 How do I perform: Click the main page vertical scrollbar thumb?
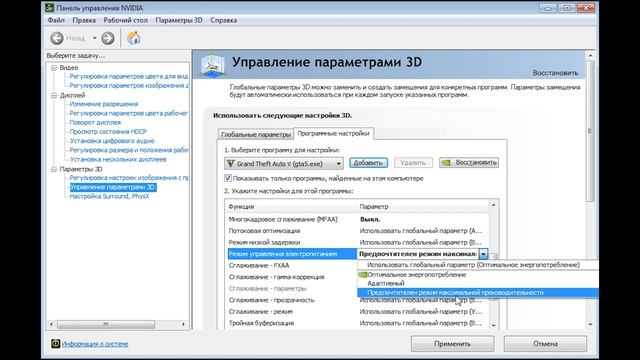pos(590,131)
